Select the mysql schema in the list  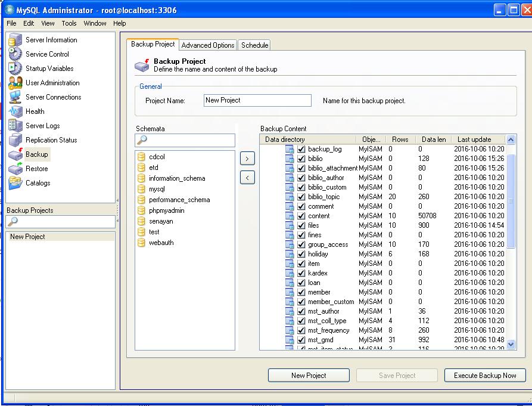(158, 189)
